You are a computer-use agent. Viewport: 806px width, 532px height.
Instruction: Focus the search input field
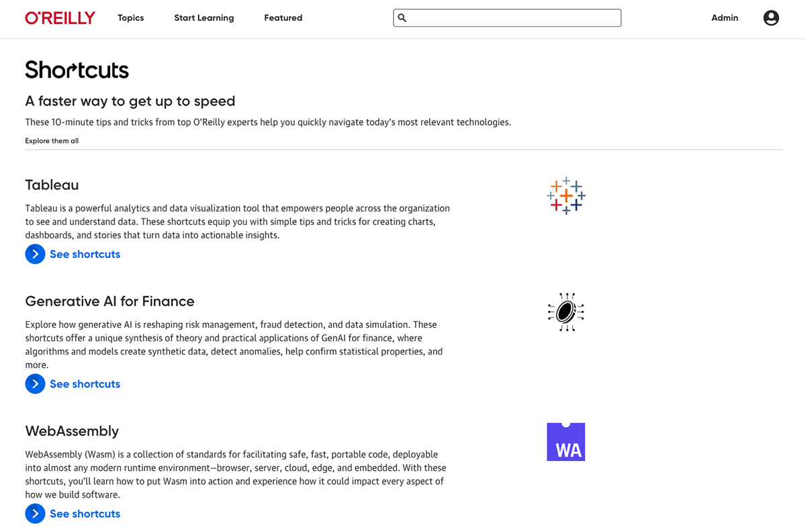point(507,18)
